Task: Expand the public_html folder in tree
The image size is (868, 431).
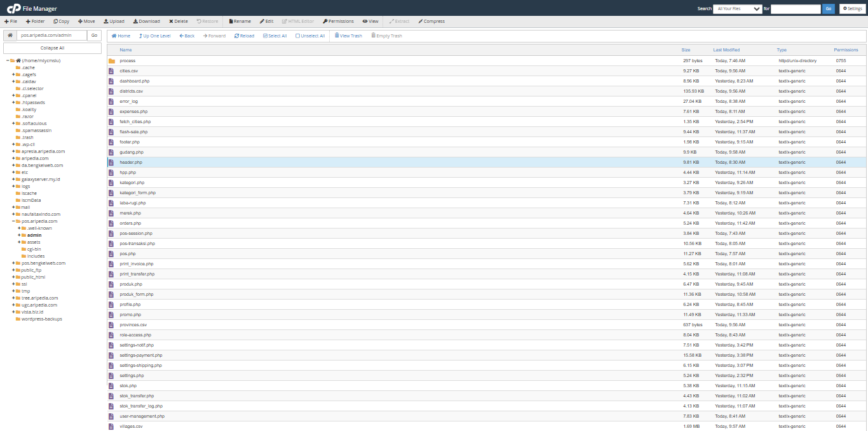Action: point(13,277)
